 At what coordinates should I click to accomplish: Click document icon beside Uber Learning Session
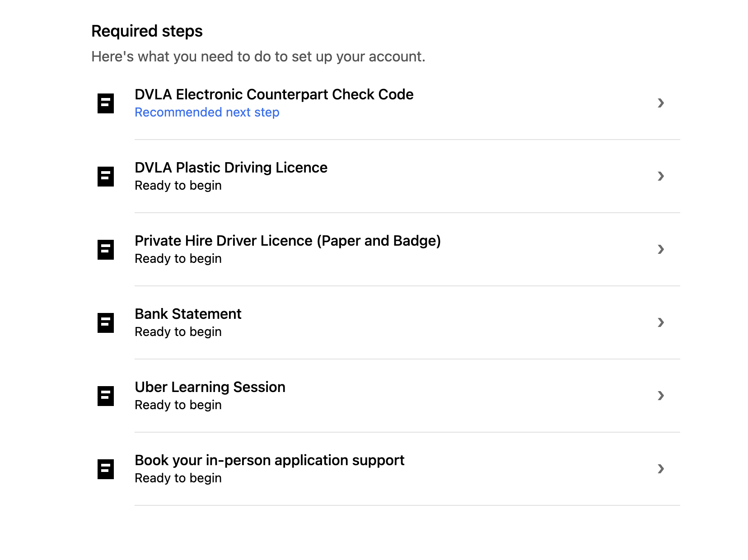(x=106, y=396)
